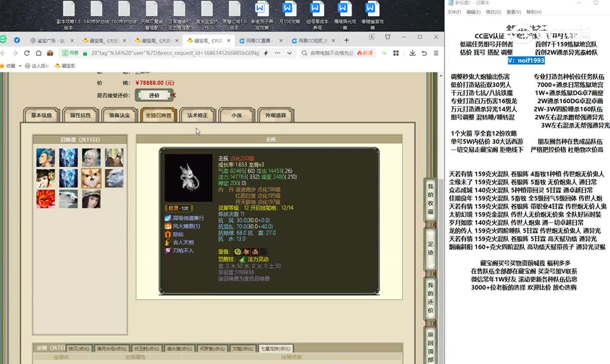Open the browser downloads icon
Image resolution: width=610 pixels, height=364 pixels.
[x=412, y=53]
